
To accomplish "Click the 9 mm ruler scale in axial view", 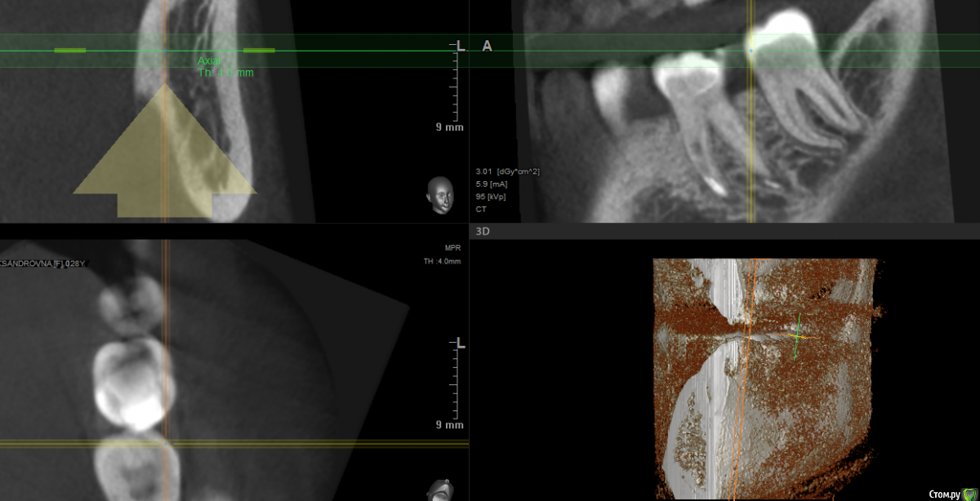I will [449, 425].
